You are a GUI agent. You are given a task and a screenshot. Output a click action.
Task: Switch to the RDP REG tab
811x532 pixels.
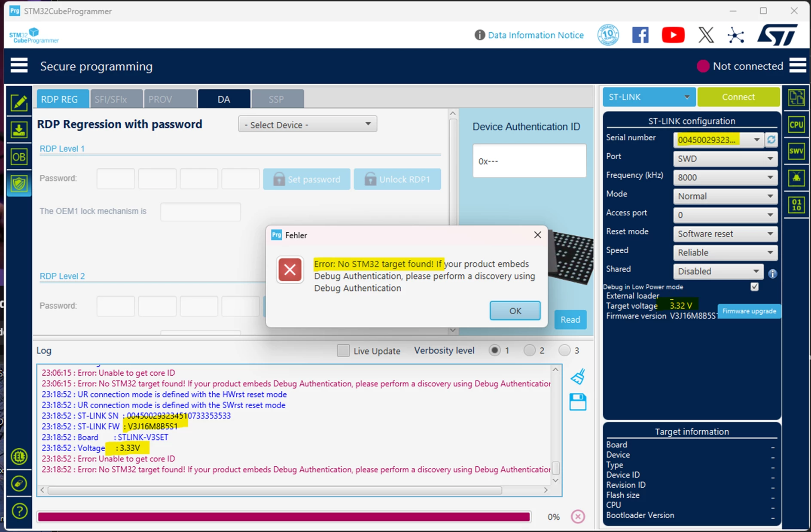coord(63,99)
